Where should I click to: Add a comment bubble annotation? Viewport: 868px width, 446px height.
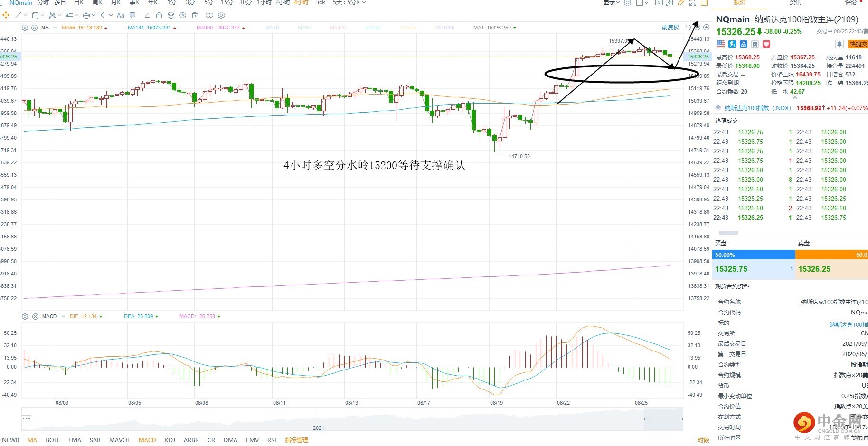pyautogui.click(x=132, y=15)
